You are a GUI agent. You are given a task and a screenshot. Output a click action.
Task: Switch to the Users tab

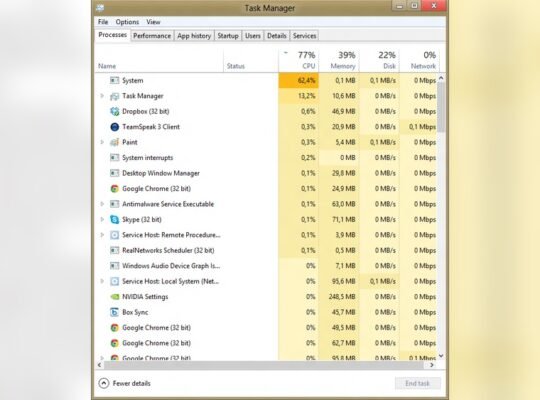tap(252, 36)
